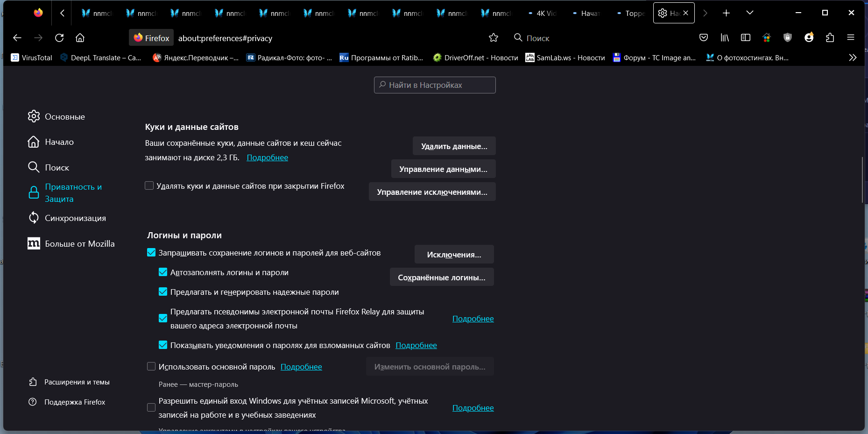Expand the list of all tabs

(750, 13)
